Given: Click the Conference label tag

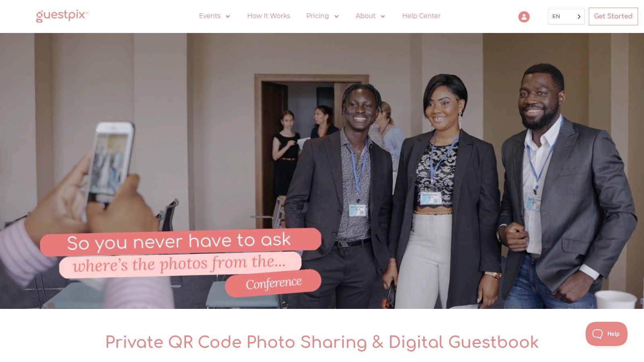Looking at the screenshot, I should [273, 283].
